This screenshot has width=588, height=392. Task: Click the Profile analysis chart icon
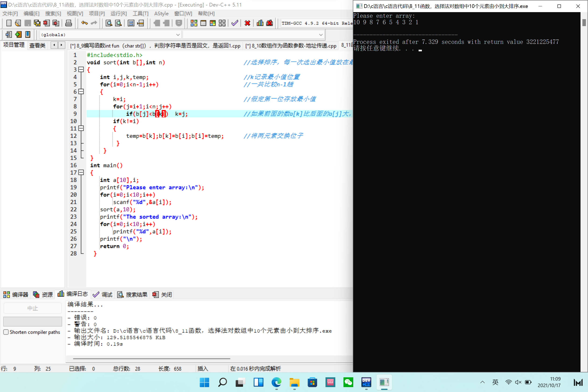point(260,23)
